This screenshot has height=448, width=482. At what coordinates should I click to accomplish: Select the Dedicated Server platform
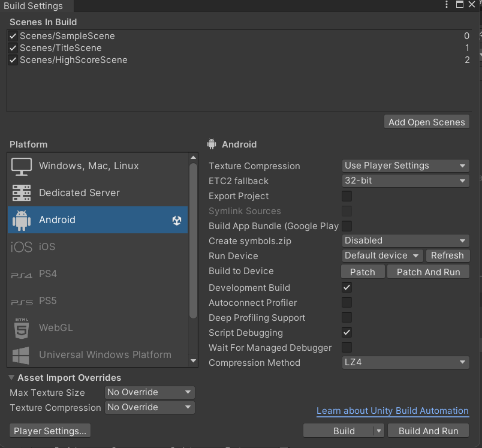click(x=98, y=193)
